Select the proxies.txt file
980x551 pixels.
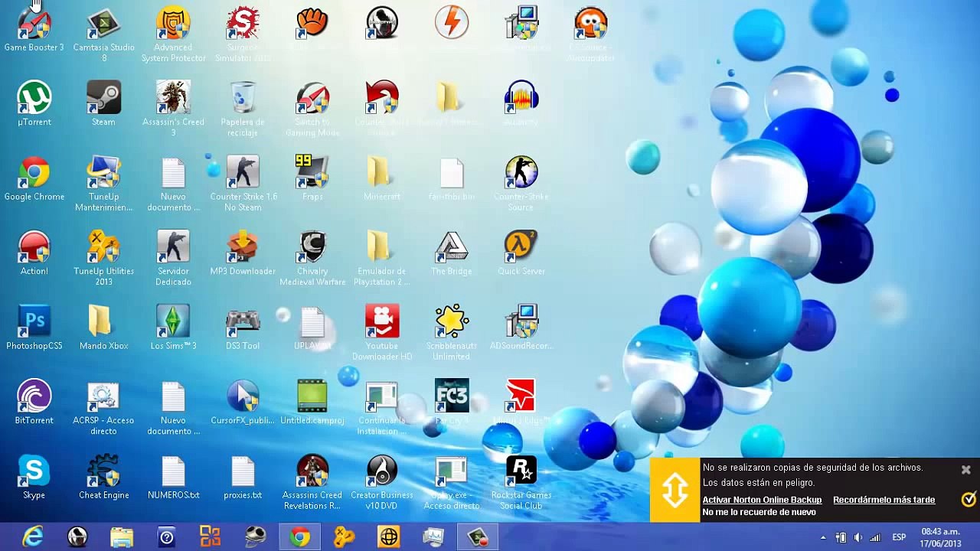(243, 477)
